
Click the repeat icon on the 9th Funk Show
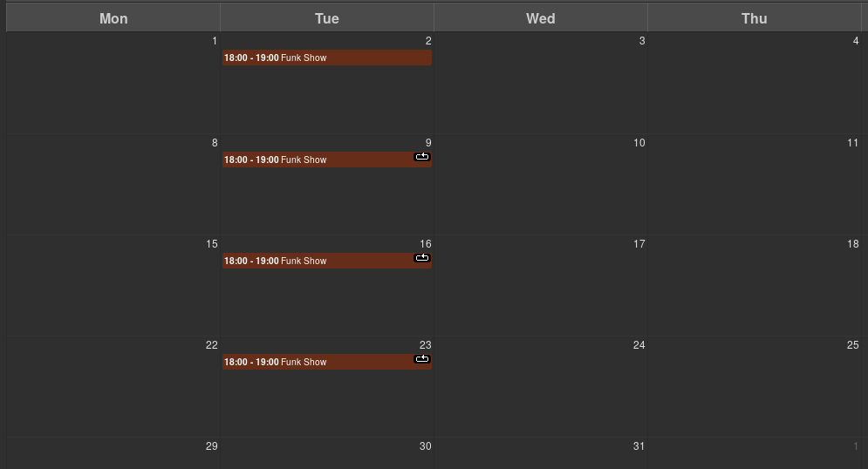[x=422, y=157]
